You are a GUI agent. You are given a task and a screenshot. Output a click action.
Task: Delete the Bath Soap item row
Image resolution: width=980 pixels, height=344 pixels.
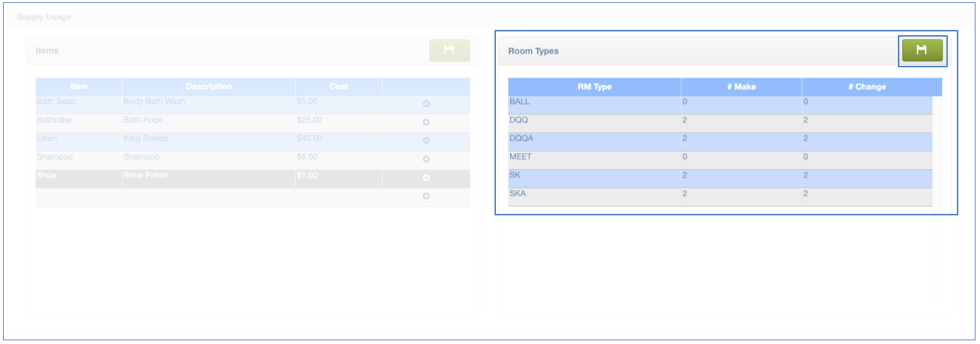426,103
